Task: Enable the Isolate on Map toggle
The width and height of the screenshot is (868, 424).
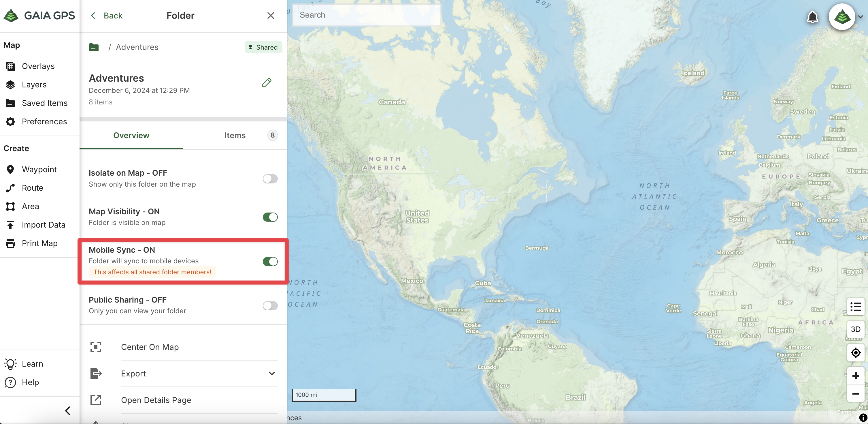Action: tap(270, 179)
